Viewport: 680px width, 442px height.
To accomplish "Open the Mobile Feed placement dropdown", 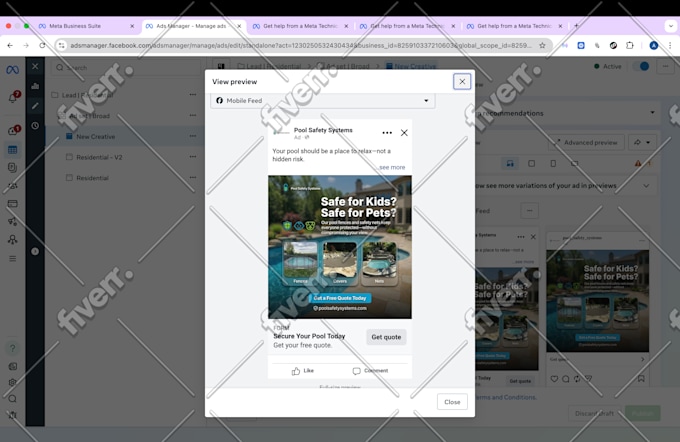I will pyautogui.click(x=323, y=101).
